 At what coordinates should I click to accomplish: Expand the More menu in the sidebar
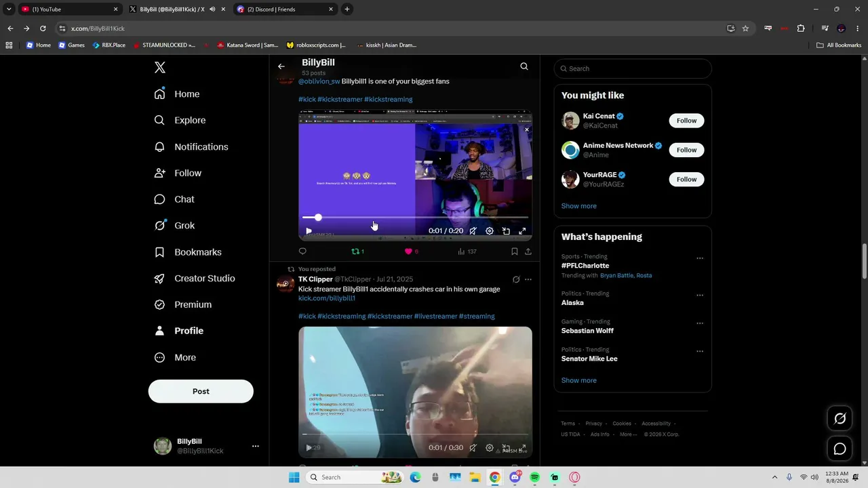coord(175,357)
